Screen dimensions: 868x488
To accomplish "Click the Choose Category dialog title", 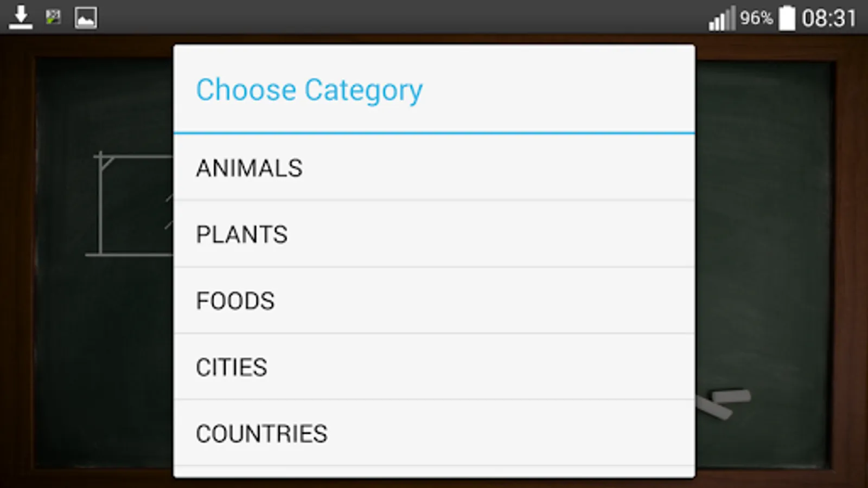I will 309,90.
